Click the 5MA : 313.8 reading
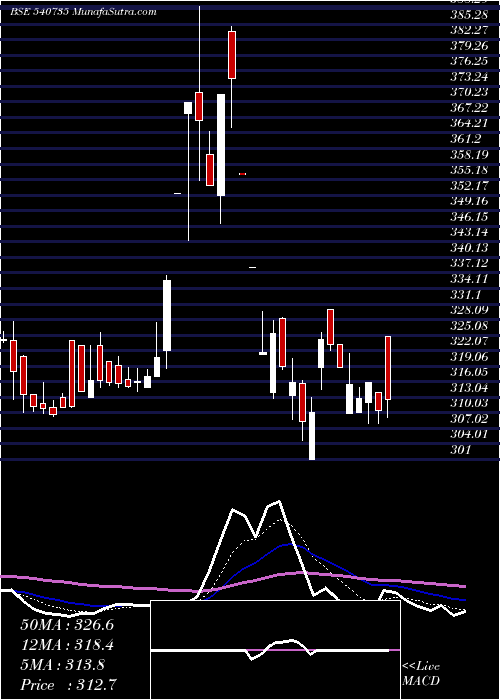 coord(62,665)
